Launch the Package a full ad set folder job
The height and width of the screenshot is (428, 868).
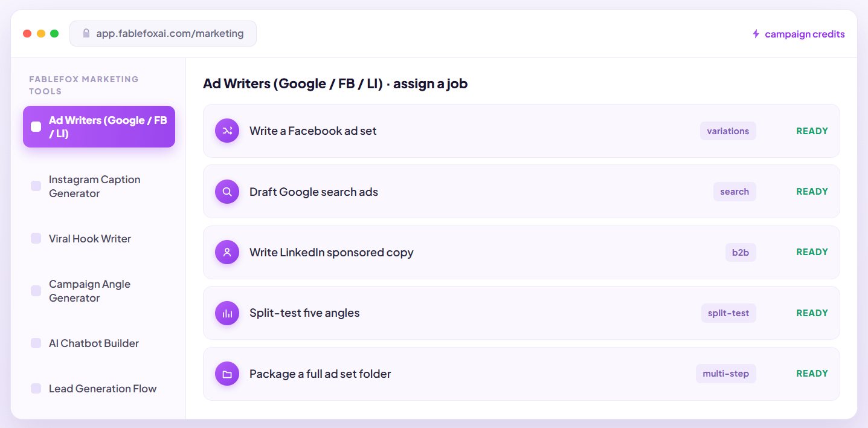[x=521, y=374]
